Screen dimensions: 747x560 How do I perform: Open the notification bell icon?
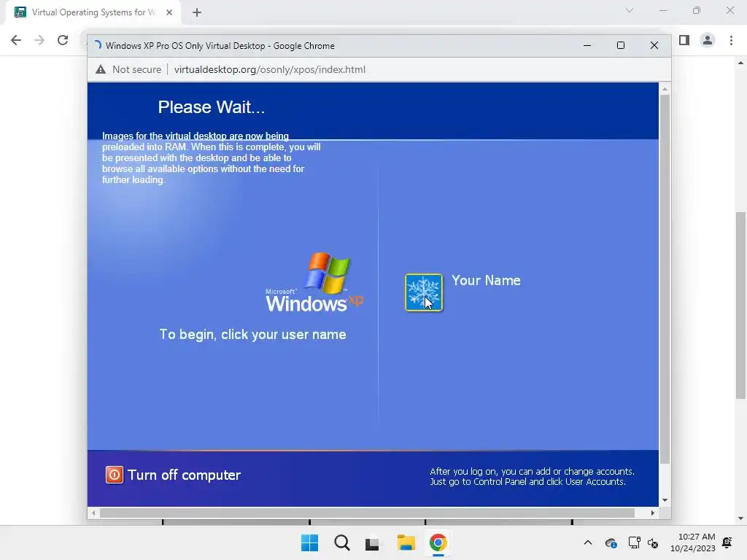727,542
